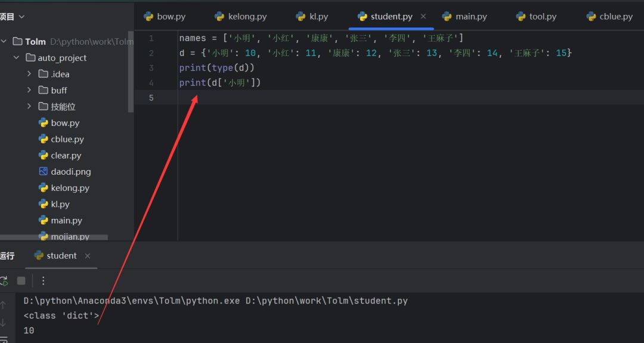644x343 pixels.
Task: Click the up arrow beside the console output
Action: pos(4,305)
